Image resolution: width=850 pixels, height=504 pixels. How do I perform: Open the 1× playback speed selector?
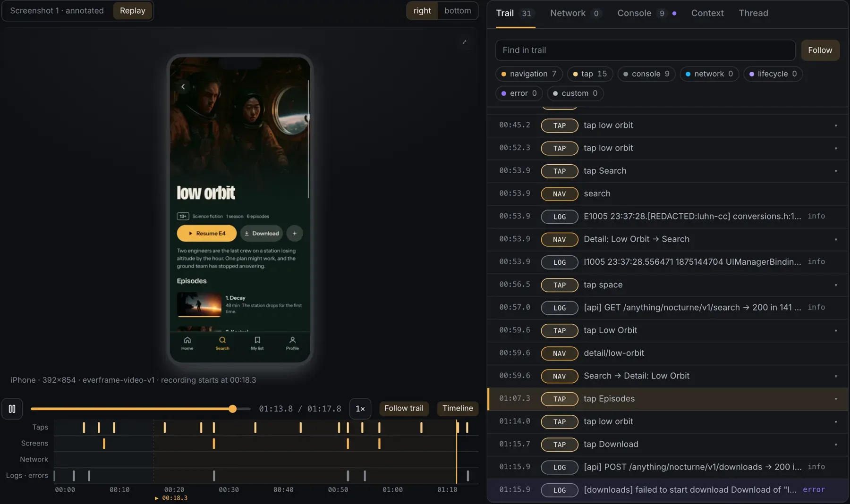click(x=360, y=409)
